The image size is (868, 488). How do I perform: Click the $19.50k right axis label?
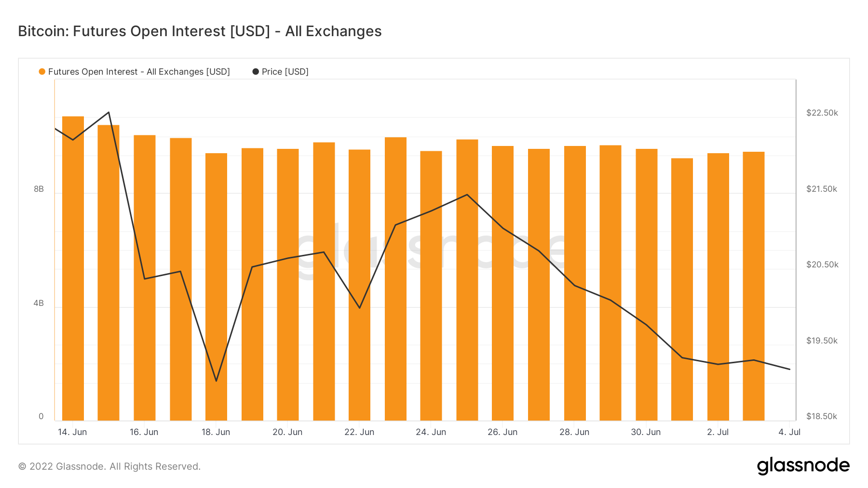click(x=822, y=341)
